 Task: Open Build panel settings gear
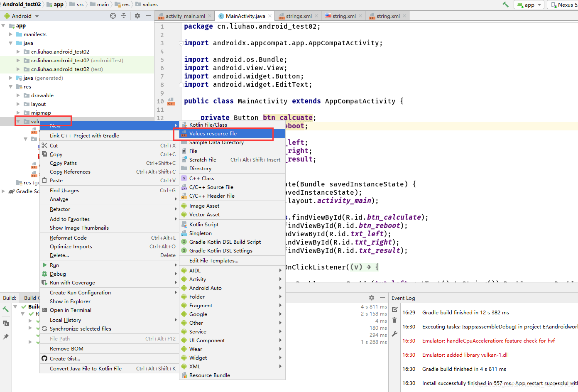pyautogui.click(x=372, y=298)
